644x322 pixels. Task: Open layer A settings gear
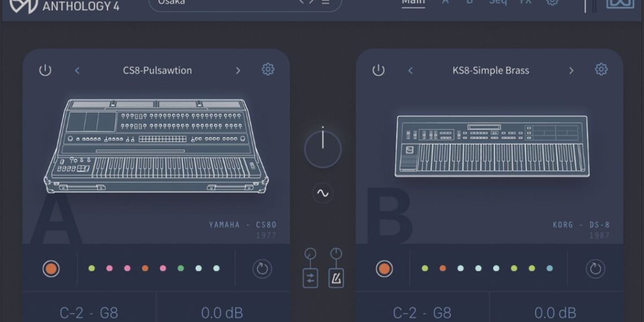tap(268, 69)
